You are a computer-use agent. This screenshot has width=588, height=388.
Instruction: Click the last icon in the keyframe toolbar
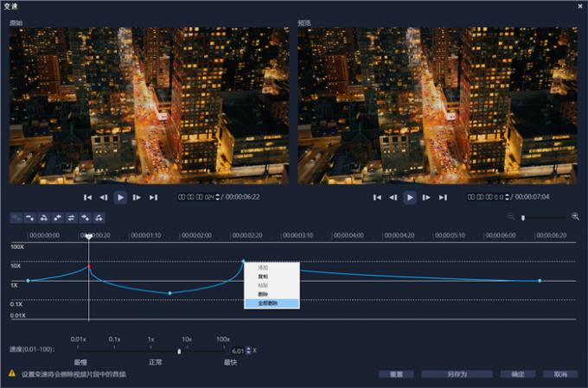(x=99, y=218)
